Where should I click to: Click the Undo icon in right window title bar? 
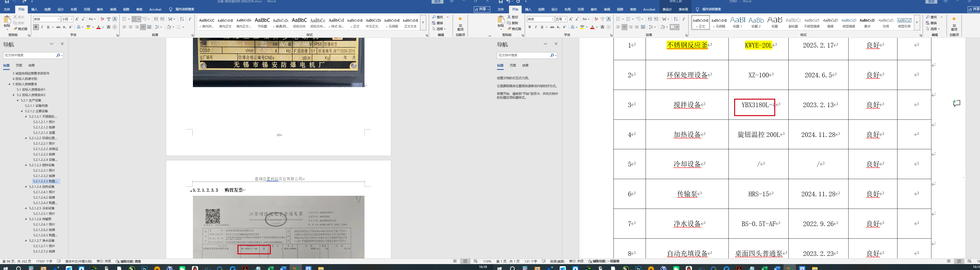508,2
